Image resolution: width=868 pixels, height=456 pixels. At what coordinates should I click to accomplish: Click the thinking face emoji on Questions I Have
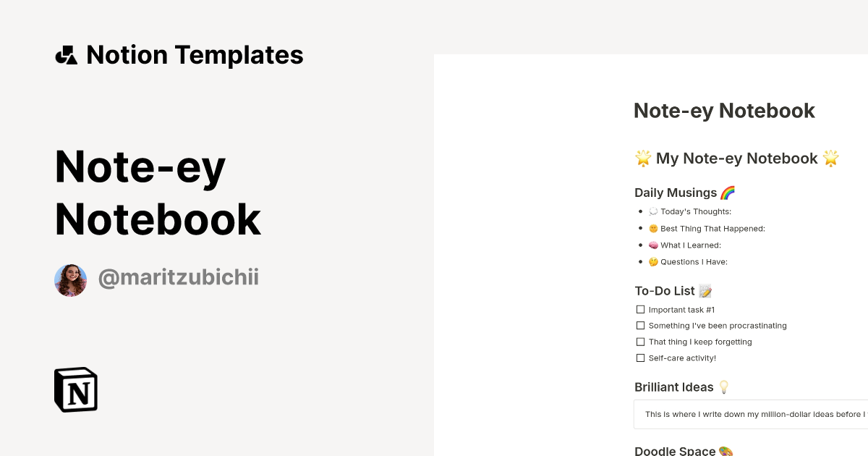pyautogui.click(x=653, y=261)
